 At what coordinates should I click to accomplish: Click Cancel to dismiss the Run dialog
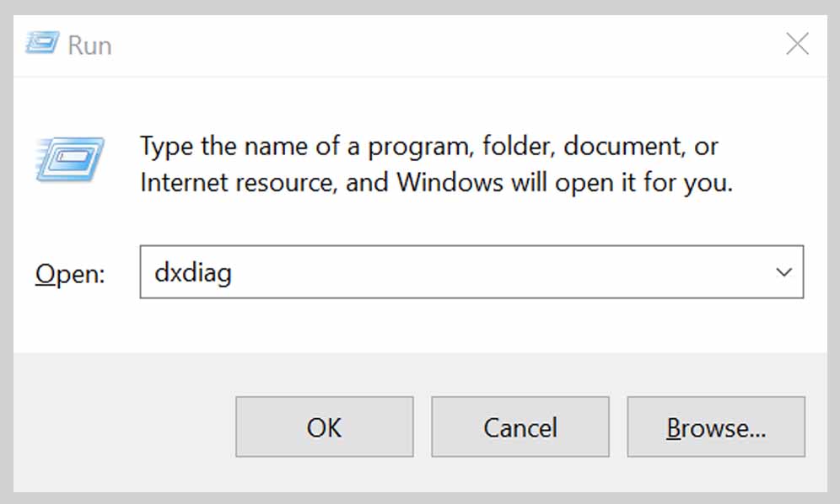click(x=520, y=426)
